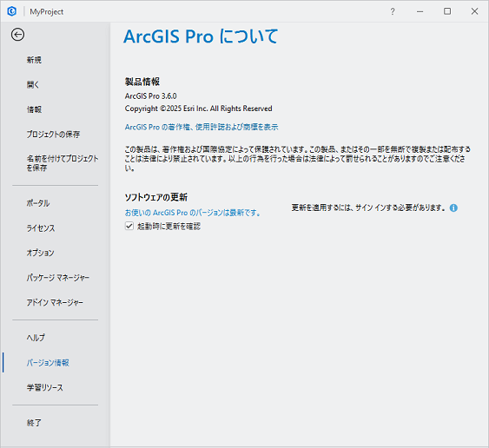Image resolution: width=489 pixels, height=448 pixels.
Task: Open オプション settings
Action: (x=40, y=253)
